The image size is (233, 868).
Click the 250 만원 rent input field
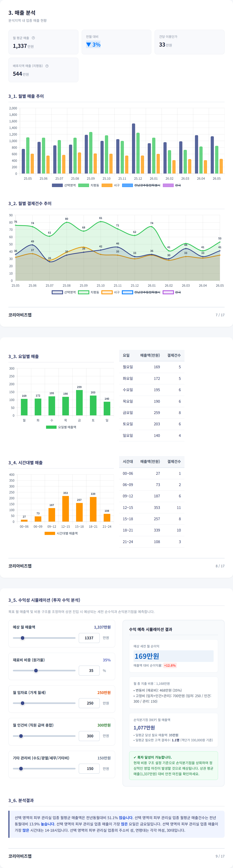click(89, 703)
